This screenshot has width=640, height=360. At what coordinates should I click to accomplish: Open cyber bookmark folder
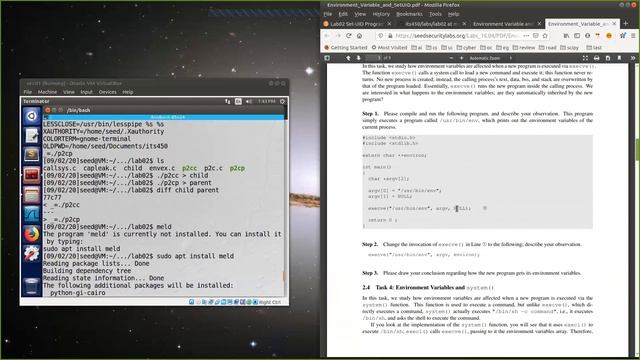point(466,47)
